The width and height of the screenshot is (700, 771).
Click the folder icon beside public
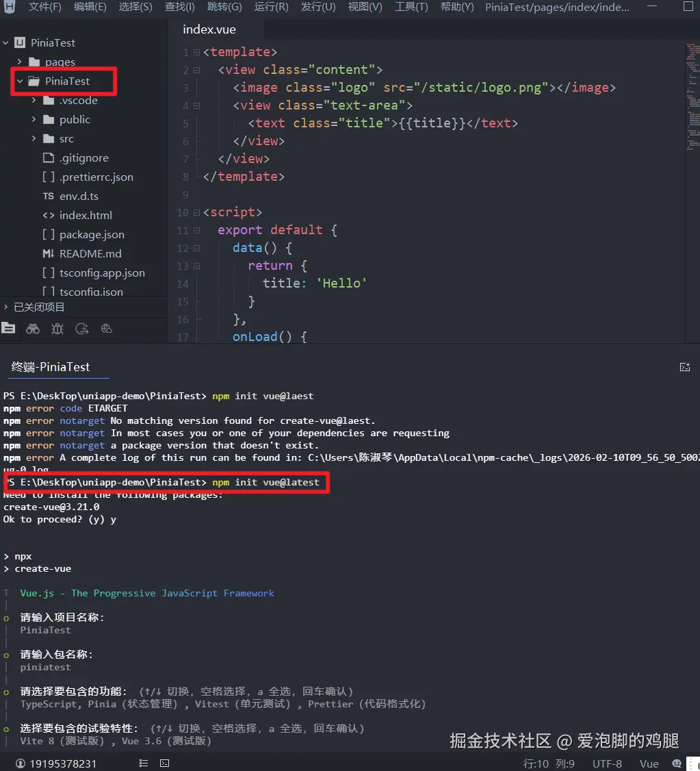click(48, 120)
